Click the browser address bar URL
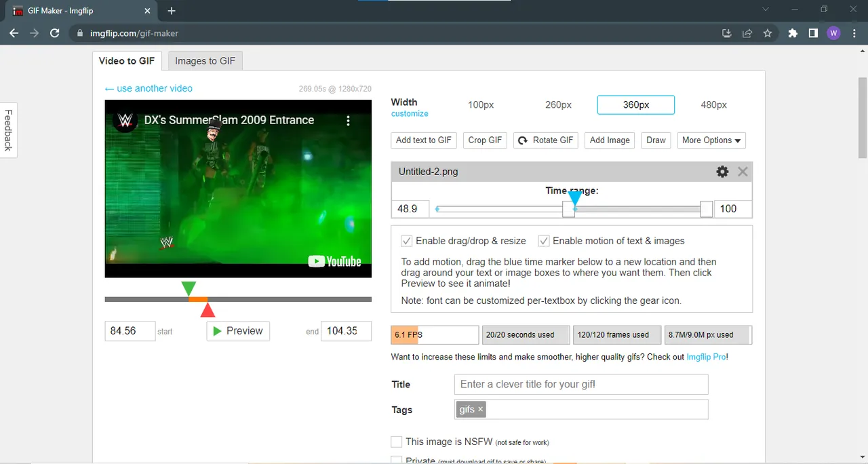The width and height of the screenshot is (868, 464). (x=134, y=33)
